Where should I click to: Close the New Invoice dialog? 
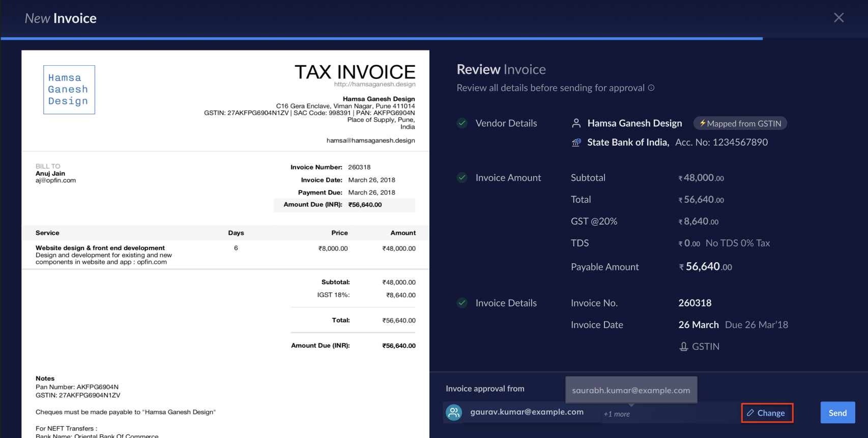tap(838, 18)
